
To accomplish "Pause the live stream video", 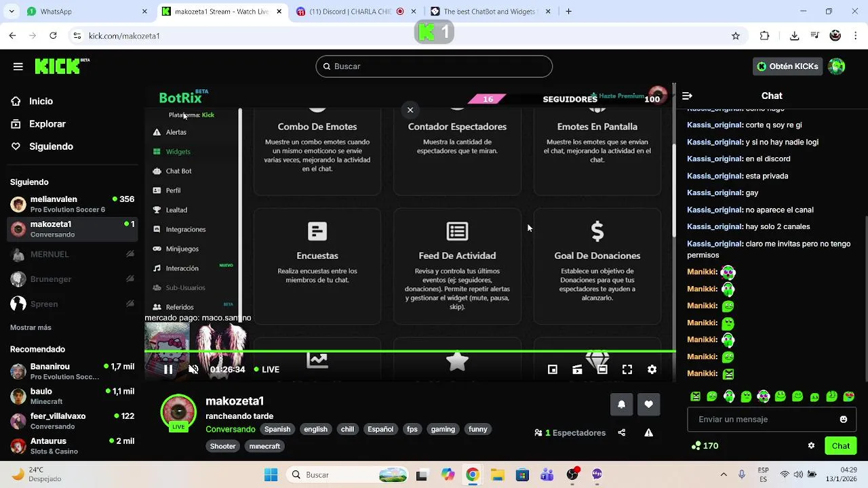I will tap(168, 369).
